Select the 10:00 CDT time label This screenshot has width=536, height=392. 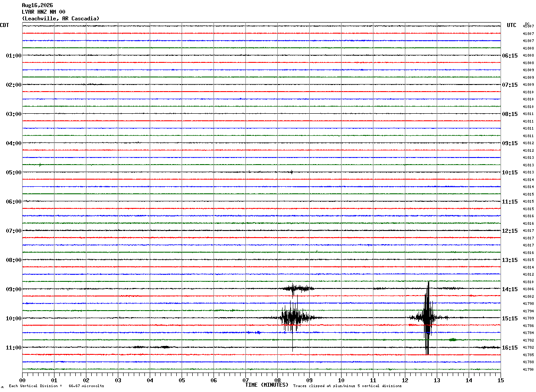coord(14,319)
